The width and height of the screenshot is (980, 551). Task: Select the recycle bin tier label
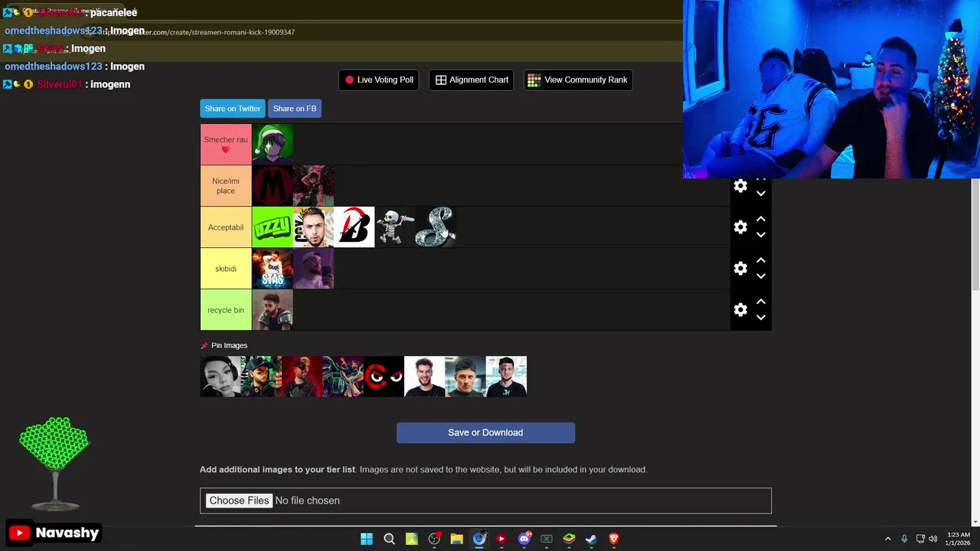pyautogui.click(x=226, y=310)
